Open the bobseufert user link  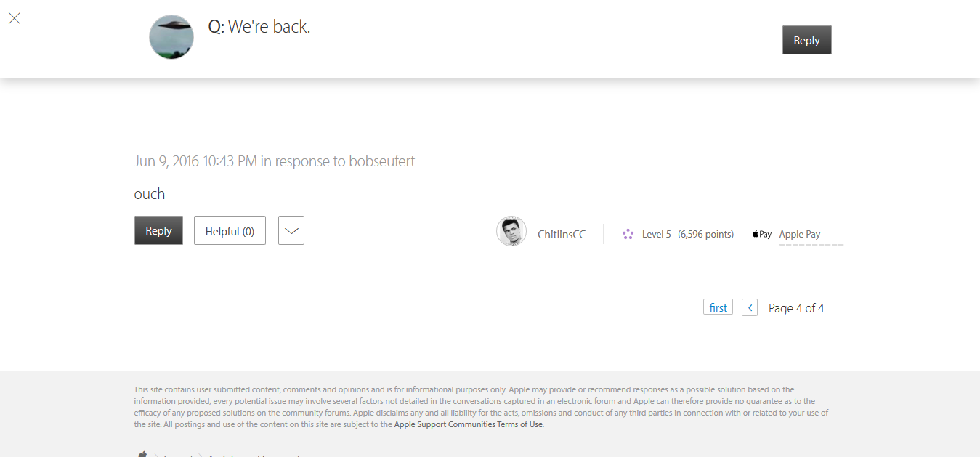(x=381, y=161)
